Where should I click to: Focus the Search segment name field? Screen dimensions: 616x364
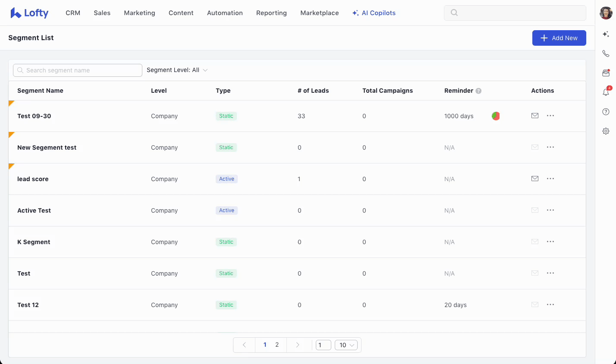tap(78, 70)
